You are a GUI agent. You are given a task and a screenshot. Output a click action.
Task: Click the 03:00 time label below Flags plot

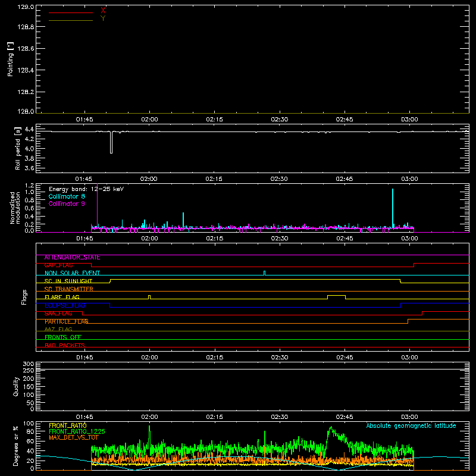409,358
